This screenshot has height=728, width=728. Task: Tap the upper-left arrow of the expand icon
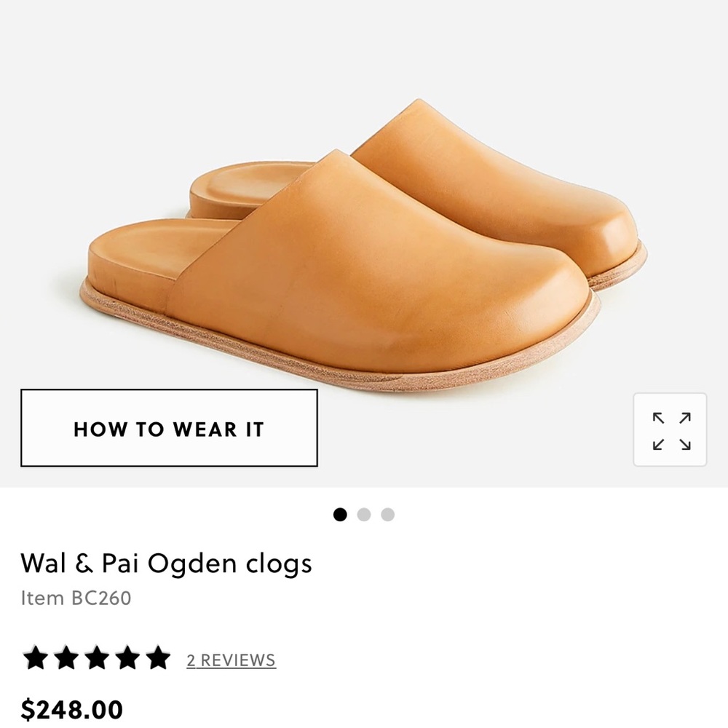coord(657,416)
